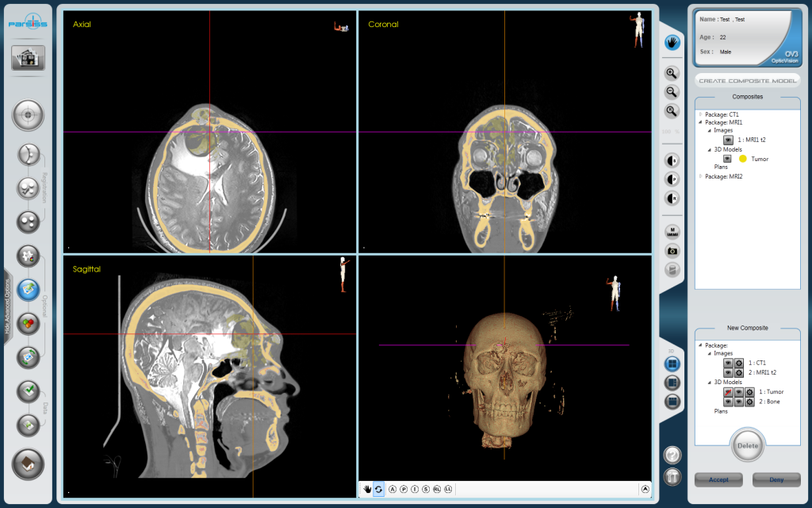Expand the Package: MRI2 tree node
This screenshot has height=508, width=812.
pyautogui.click(x=700, y=175)
